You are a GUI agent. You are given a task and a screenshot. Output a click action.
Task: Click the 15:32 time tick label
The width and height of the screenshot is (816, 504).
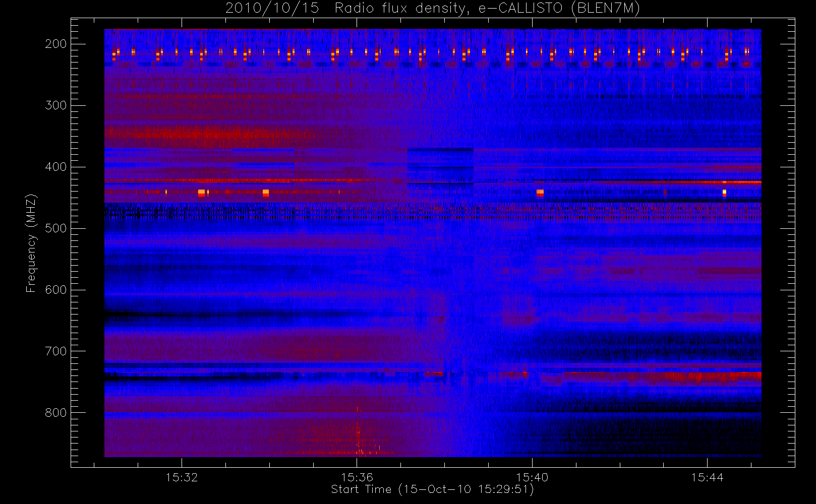click(x=182, y=477)
